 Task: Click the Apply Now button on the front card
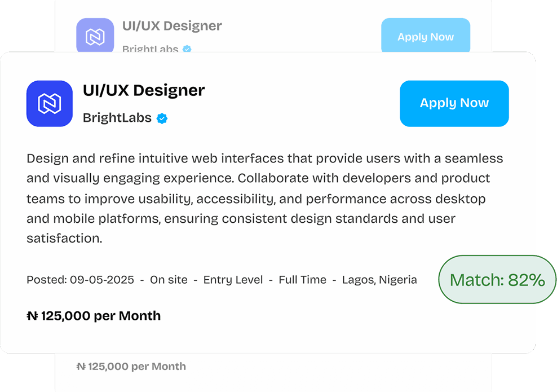click(454, 103)
